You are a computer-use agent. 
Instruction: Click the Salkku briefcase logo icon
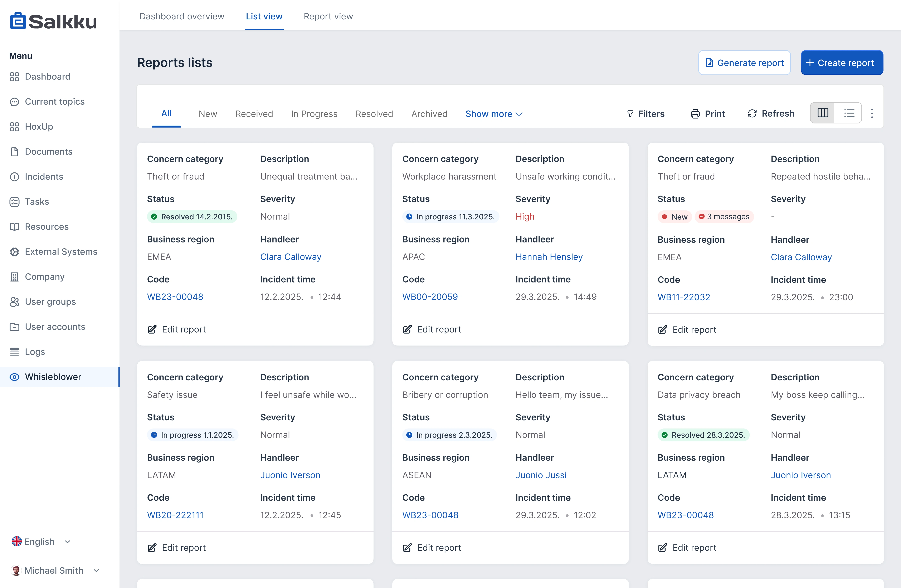click(x=18, y=21)
